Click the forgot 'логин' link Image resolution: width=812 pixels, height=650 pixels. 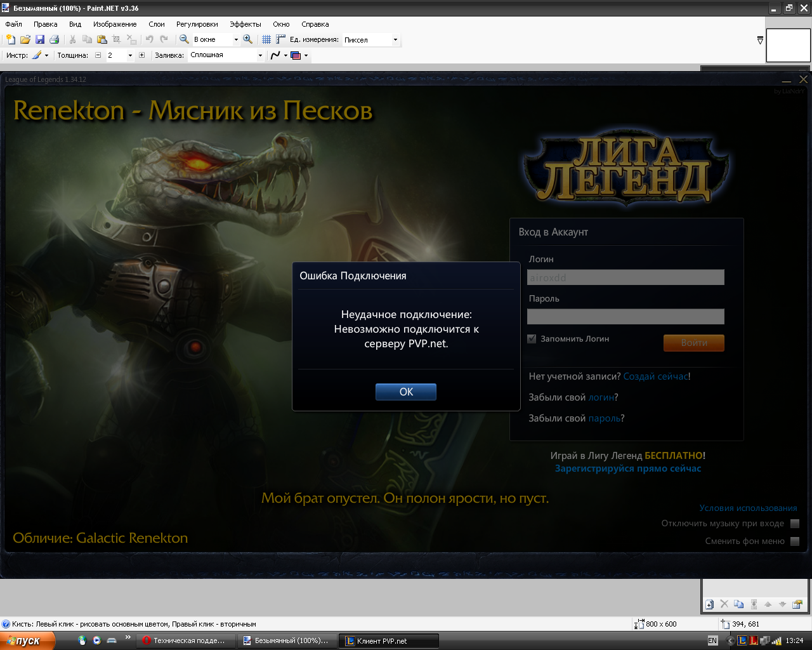pos(601,397)
